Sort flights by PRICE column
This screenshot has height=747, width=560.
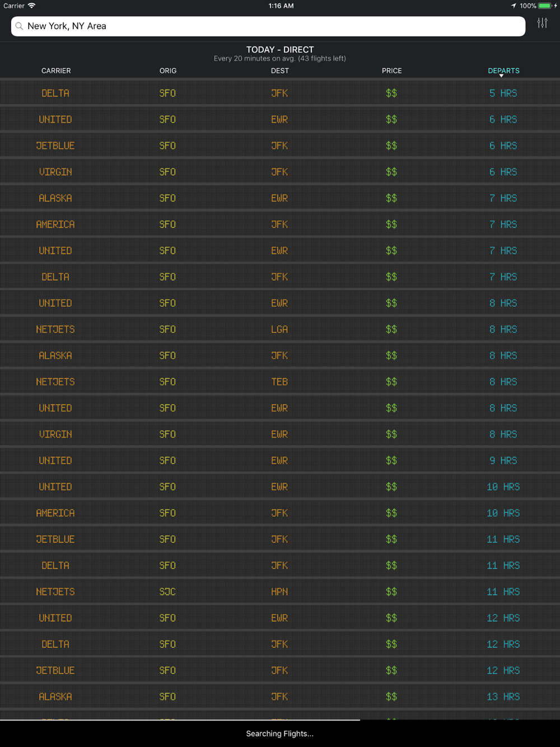pos(391,71)
